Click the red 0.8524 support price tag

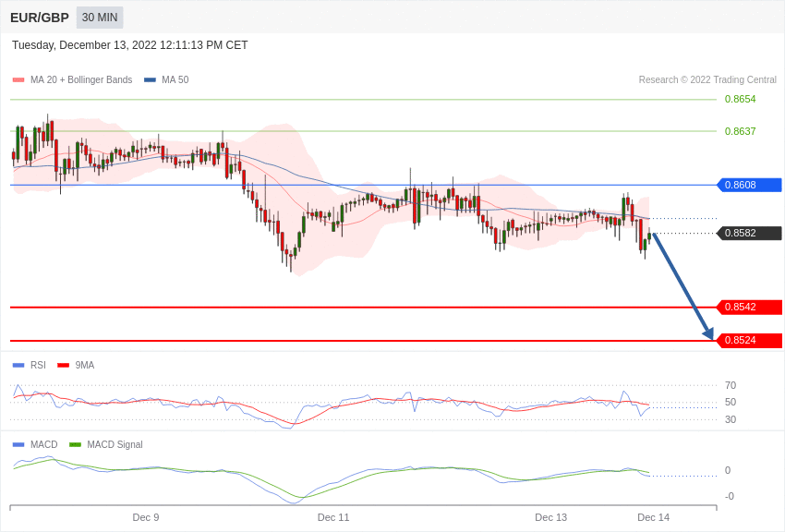[x=750, y=340]
